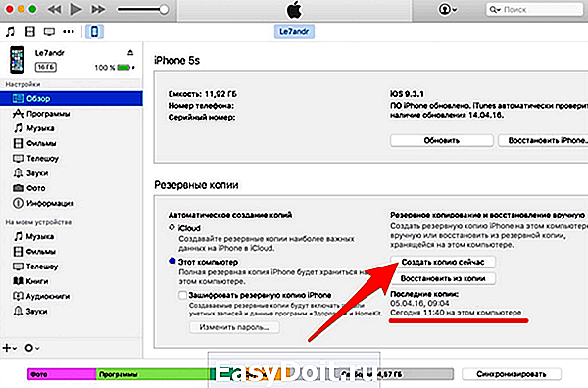Open the gear actions menu
588x388 pixels.
(x=32, y=348)
